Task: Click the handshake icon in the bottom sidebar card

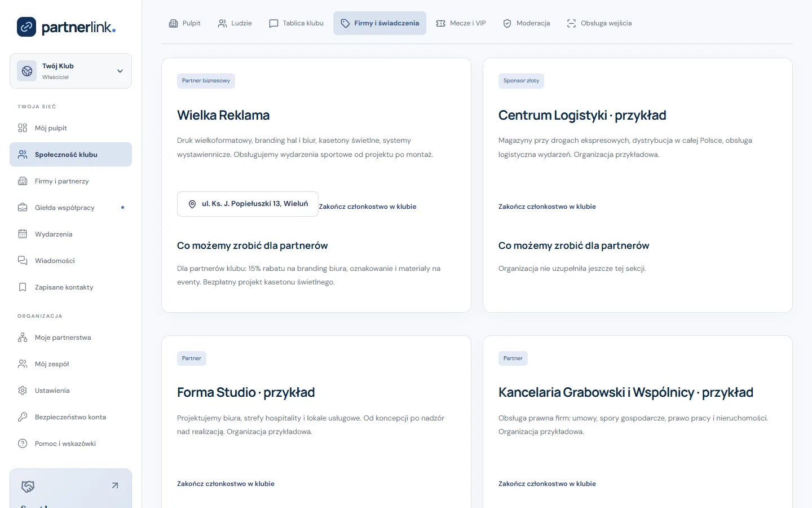Action: 28,486
